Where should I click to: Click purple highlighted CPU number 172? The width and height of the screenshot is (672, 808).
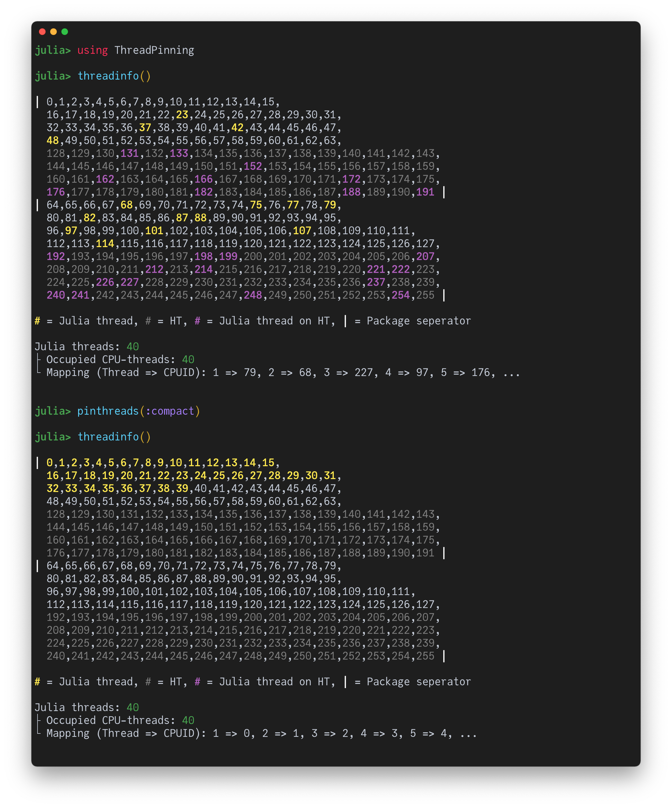[351, 179]
